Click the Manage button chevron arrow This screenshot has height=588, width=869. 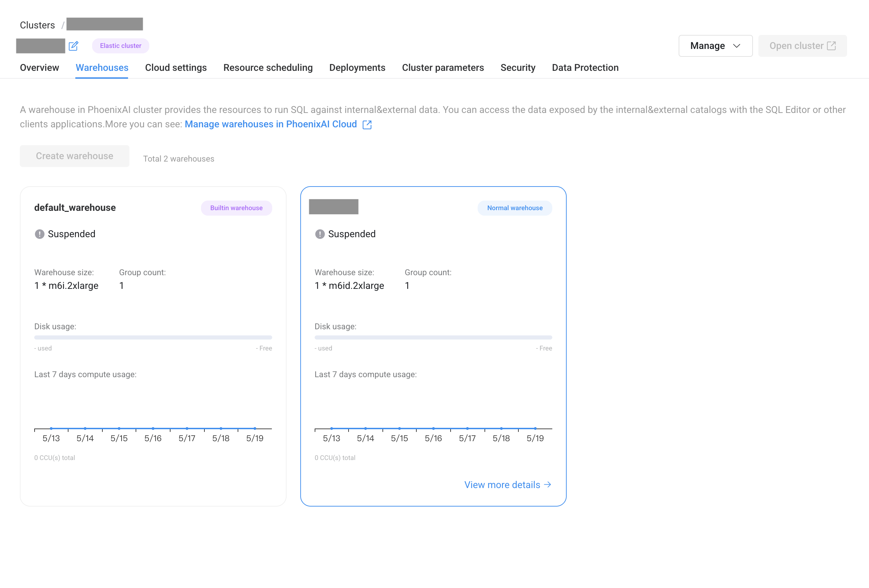(736, 46)
